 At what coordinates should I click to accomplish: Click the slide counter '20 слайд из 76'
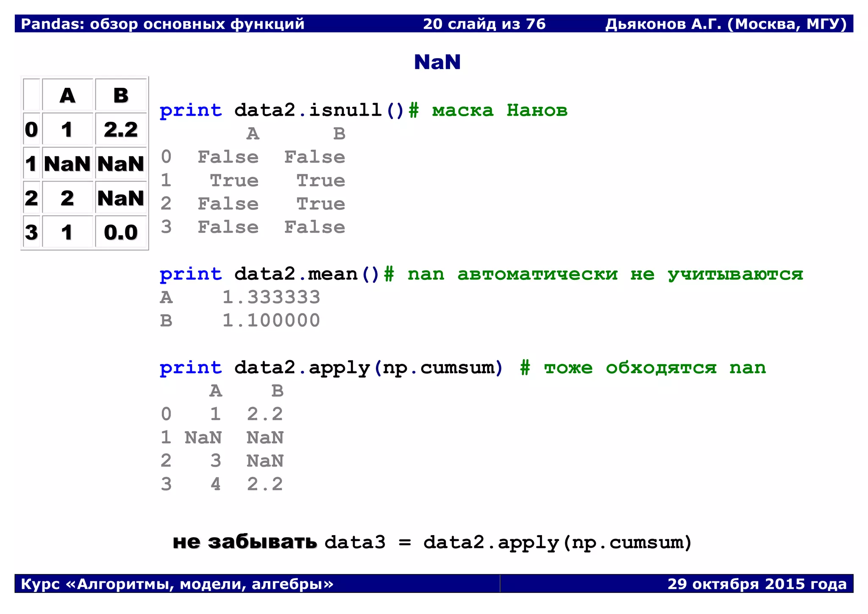[x=484, y=24]
